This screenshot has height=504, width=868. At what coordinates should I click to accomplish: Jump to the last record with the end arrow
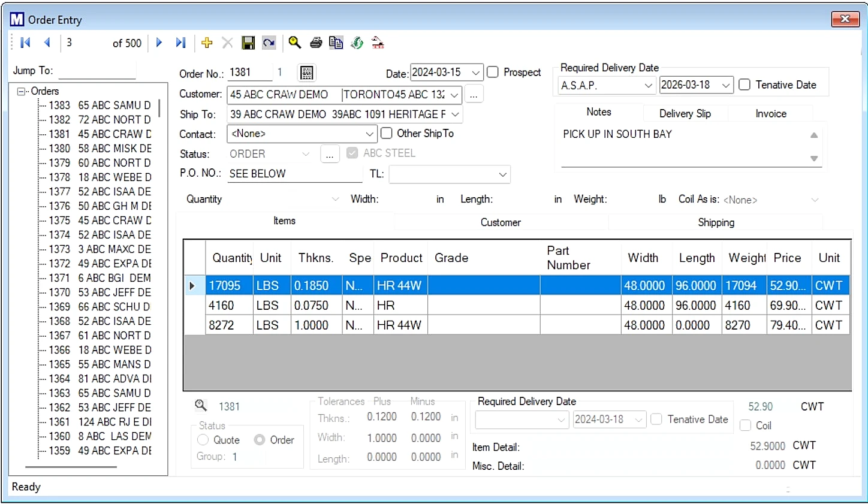click(180, 43)
